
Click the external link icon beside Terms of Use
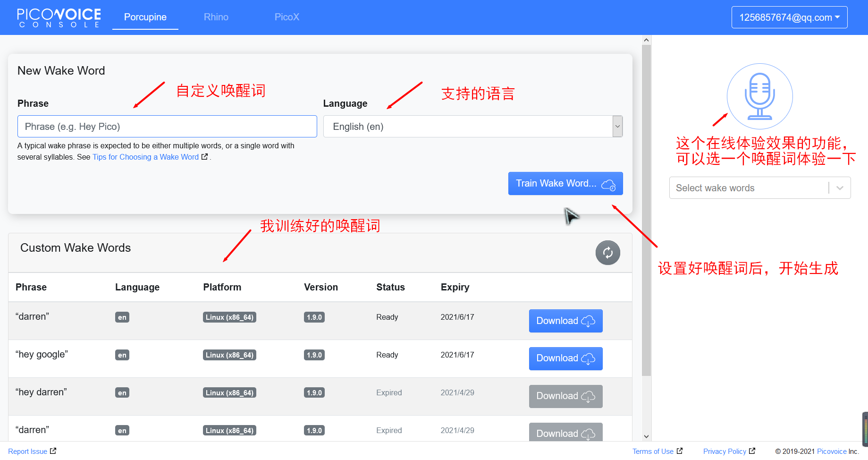coord(680,451)
